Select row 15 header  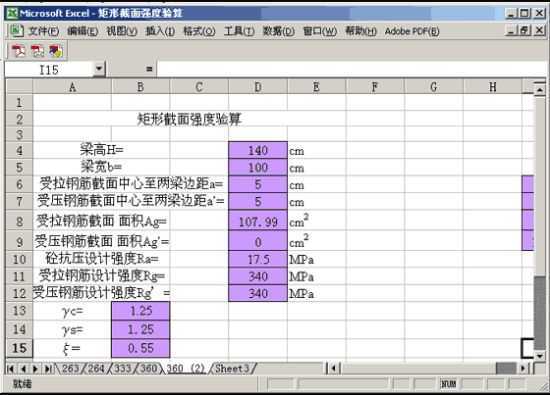point(19,348)
